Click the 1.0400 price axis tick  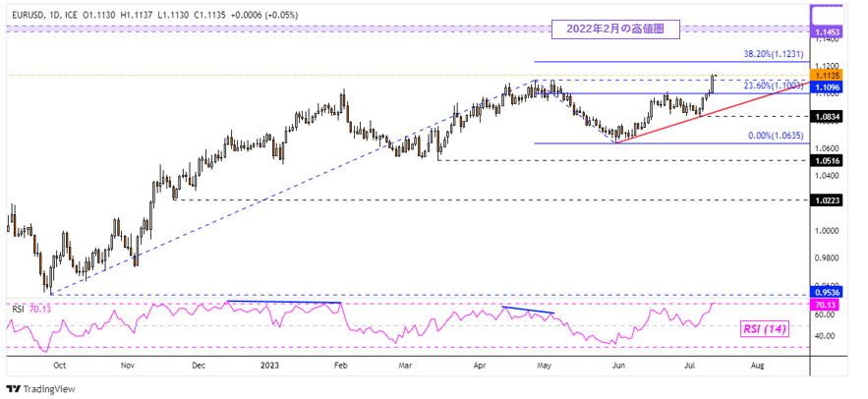click(826, 176)
